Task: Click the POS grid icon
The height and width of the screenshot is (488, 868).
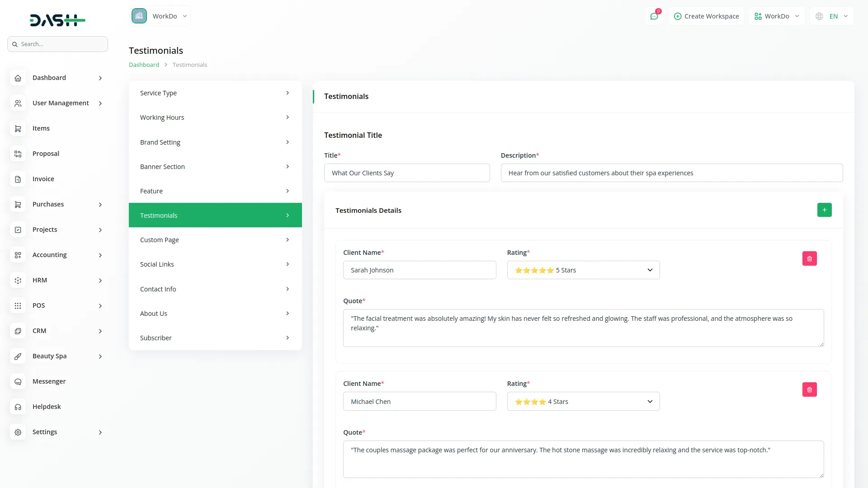Action: point(18,306)
